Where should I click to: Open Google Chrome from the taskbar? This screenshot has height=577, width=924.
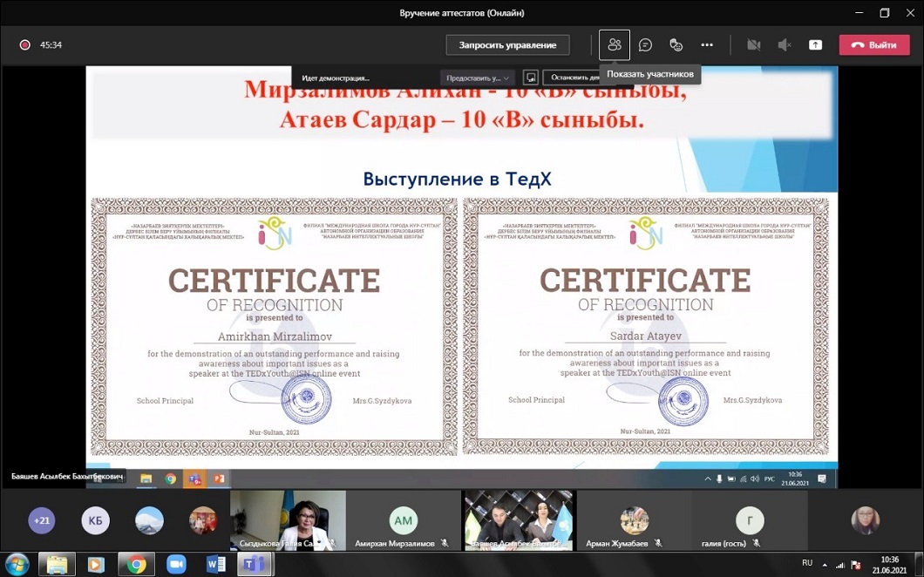[x=136, y=564]
